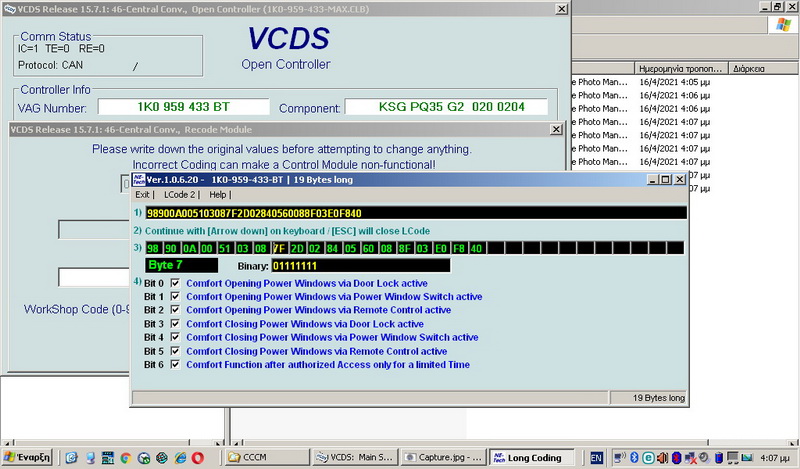Click the first quick launch icon next to Start
This screenshot has height=469, width=800.
[x=71, y=458]
